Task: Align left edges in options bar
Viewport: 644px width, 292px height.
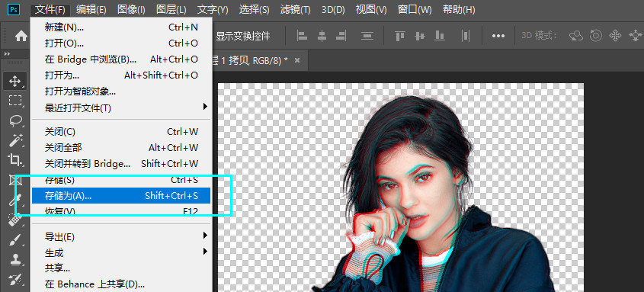Action: click(x=303, y=36)
